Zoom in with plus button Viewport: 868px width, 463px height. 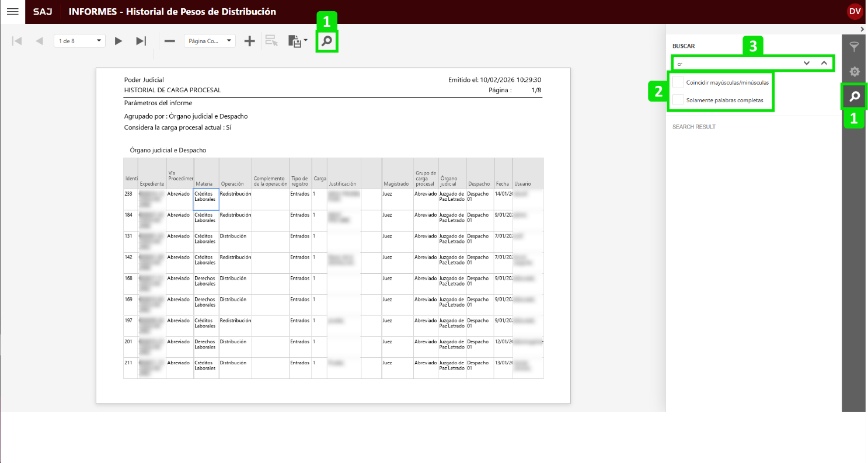249,41
